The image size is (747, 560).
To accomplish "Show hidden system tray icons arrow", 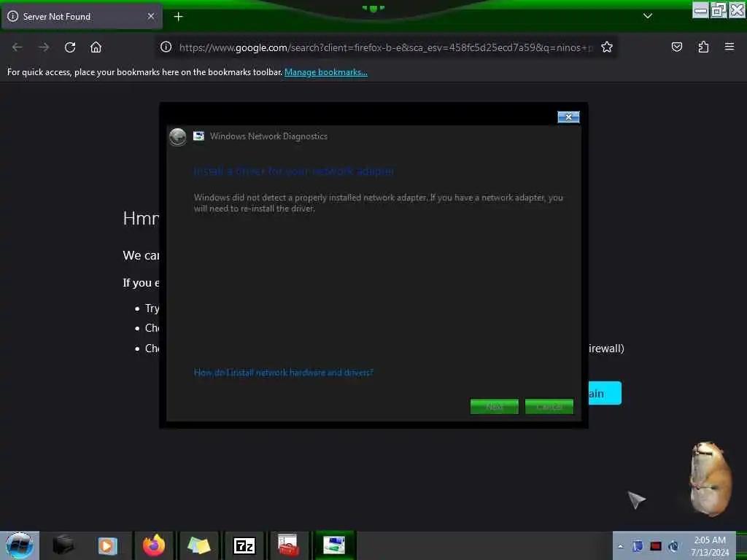I will [620, 546].
